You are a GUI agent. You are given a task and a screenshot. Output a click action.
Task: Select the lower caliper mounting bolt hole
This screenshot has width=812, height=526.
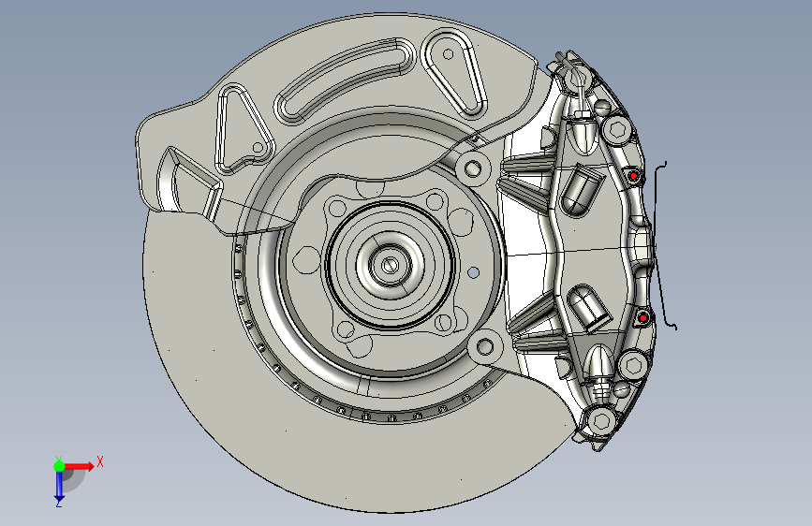coord(485,346)
